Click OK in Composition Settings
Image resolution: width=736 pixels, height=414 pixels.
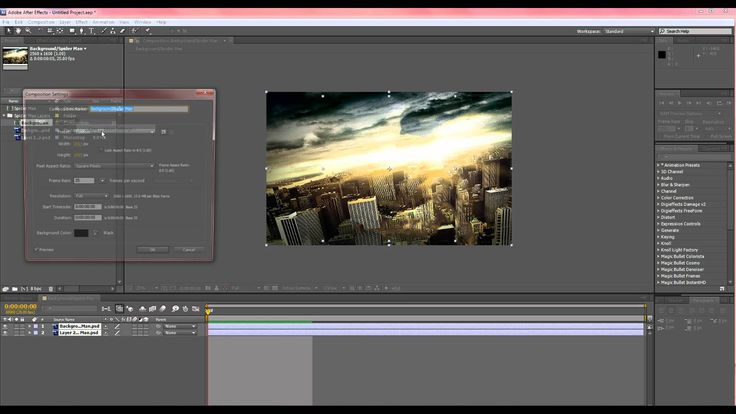[x=152, y=249]
